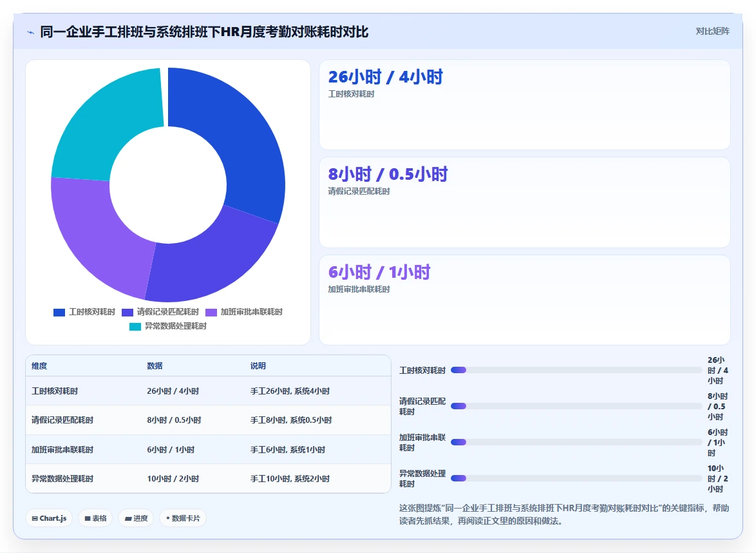Open the 8小时 / 0.5小时 data card
This screenshot has width=756, height=553.
[x=525, y=202]
